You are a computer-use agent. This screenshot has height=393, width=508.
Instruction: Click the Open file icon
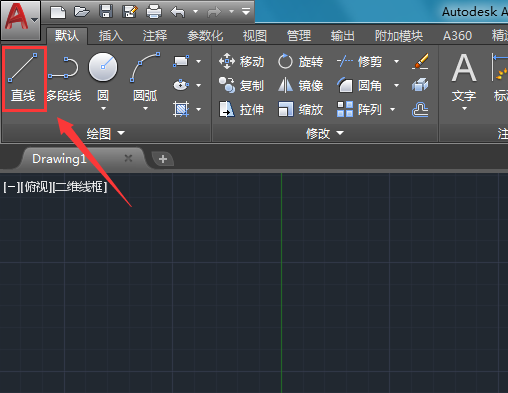(x=82, y=12)
